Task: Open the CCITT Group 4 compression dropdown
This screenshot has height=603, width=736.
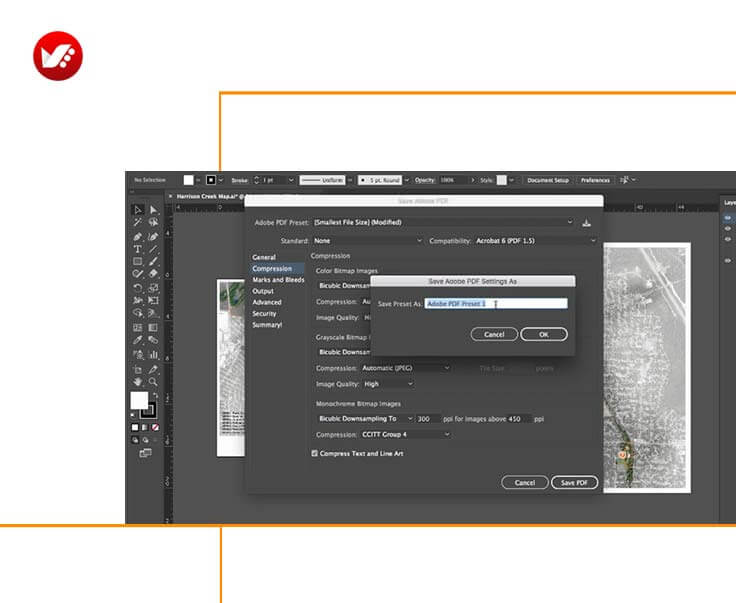Action: click(406, 435)
